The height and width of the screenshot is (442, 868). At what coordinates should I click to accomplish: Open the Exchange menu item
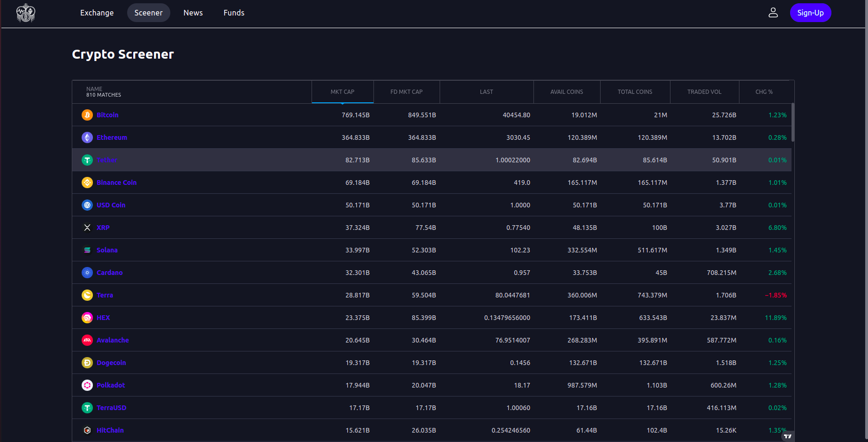(97, 13)
